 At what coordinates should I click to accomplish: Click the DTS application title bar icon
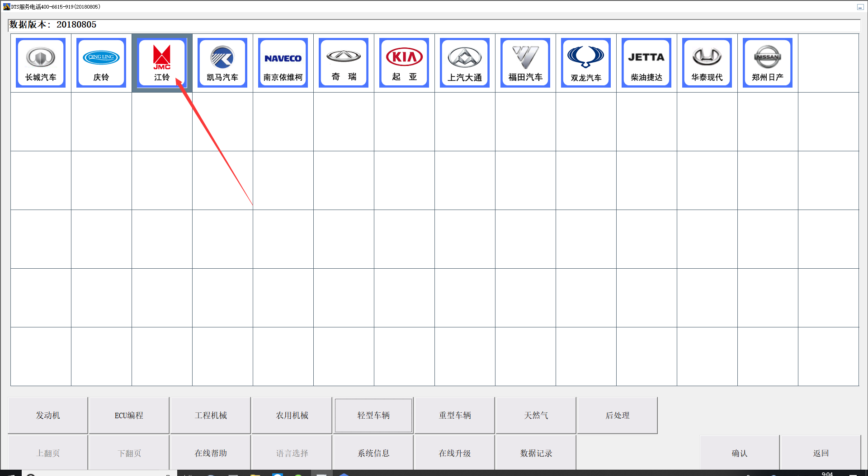6,7
